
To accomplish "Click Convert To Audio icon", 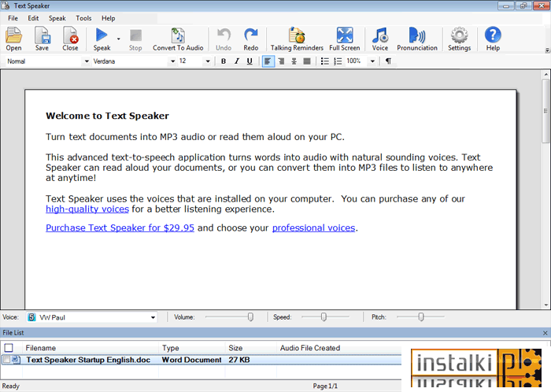I will pos(178,39).
